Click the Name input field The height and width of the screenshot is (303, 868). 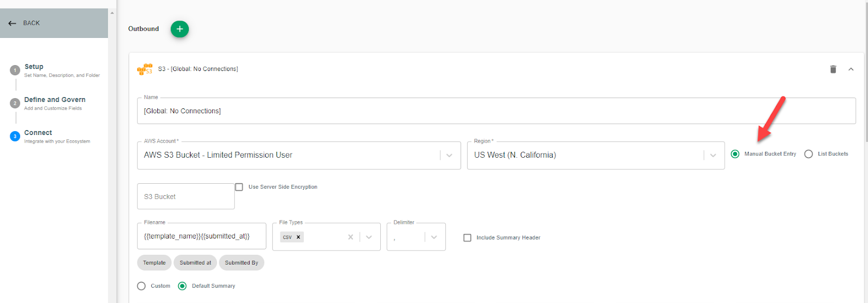[x=496, y=111]
